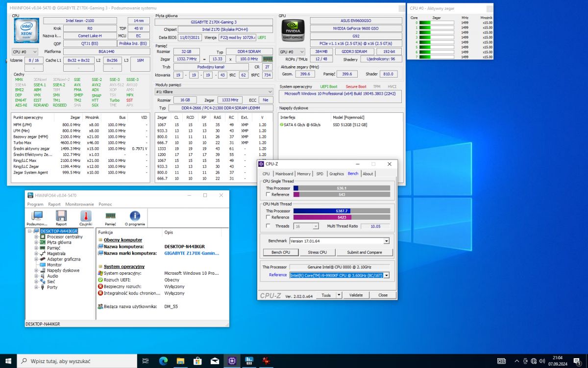Open the Mail icon in the taskbar
Viewport: 588px width, 368px height.
(215, 361)
